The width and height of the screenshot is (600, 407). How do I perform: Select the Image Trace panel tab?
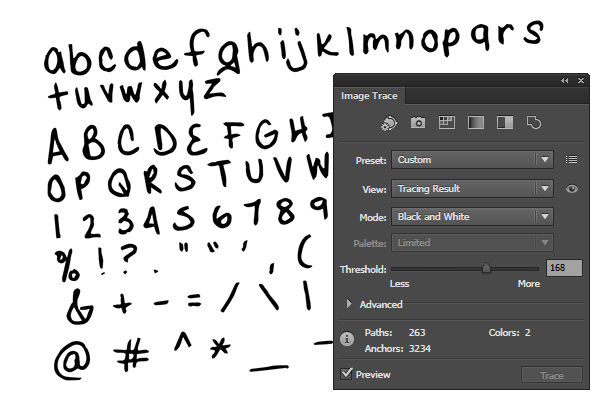(x=369, y=96)
